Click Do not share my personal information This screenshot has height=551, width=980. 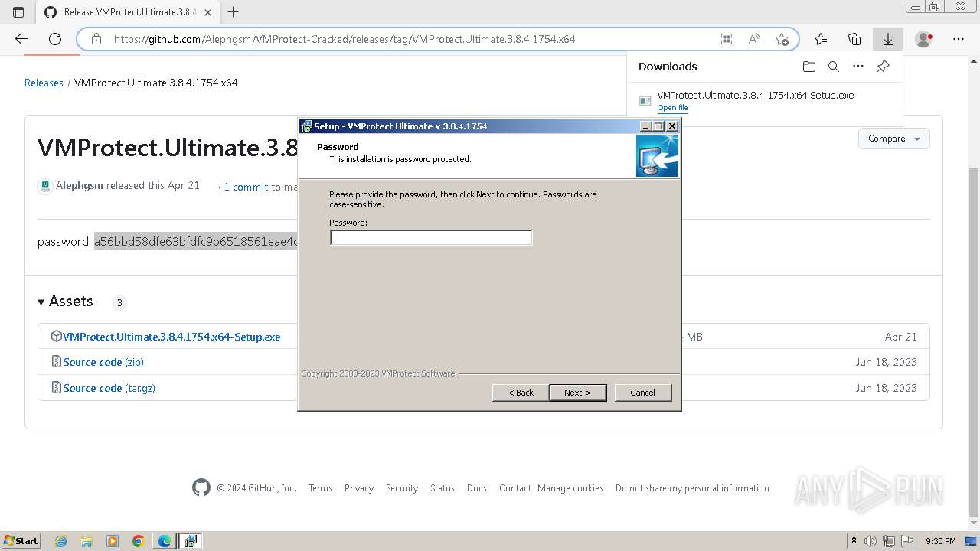692,488
